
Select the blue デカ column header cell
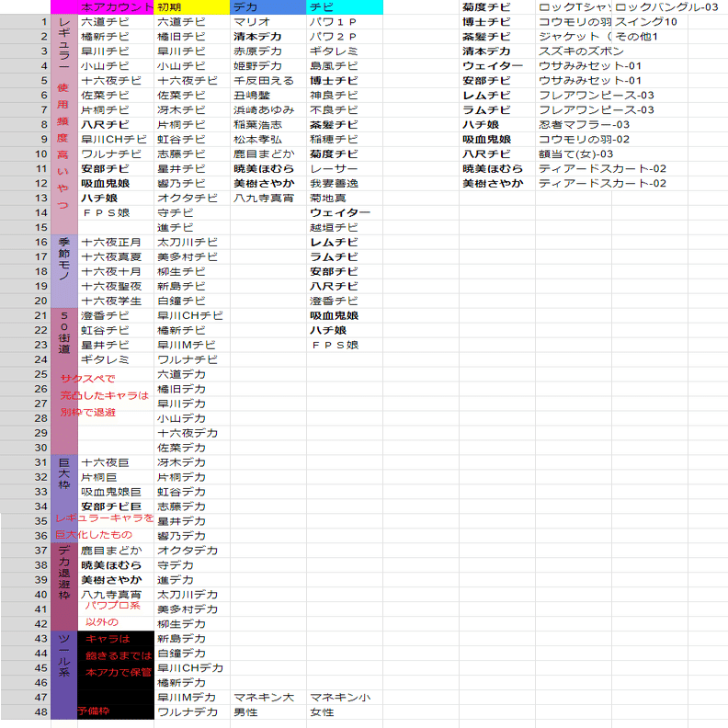(267, 7)
